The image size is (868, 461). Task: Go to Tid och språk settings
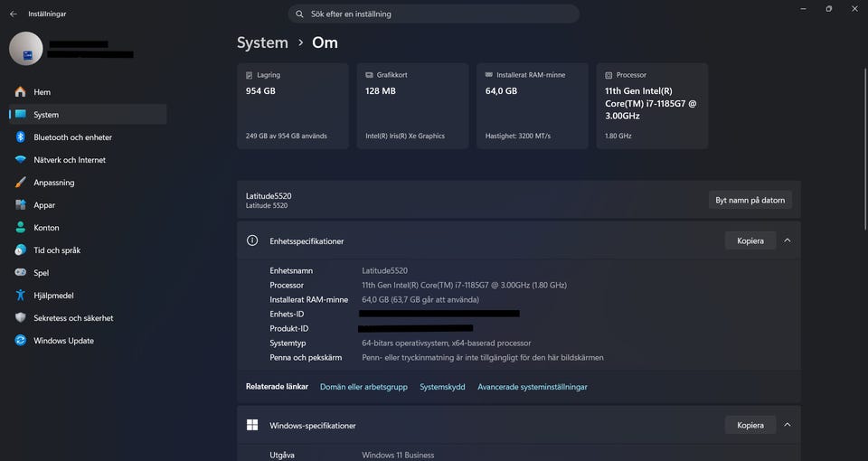[x=56, y=250]
